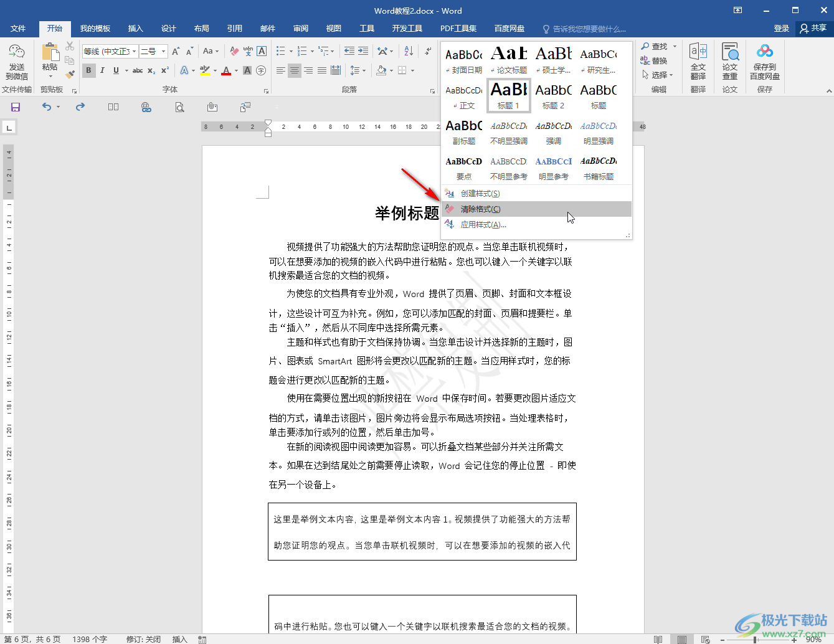Viewport: 834px width, 644px height.
Task: Select the 正文 style
Action: click(464, 95)
